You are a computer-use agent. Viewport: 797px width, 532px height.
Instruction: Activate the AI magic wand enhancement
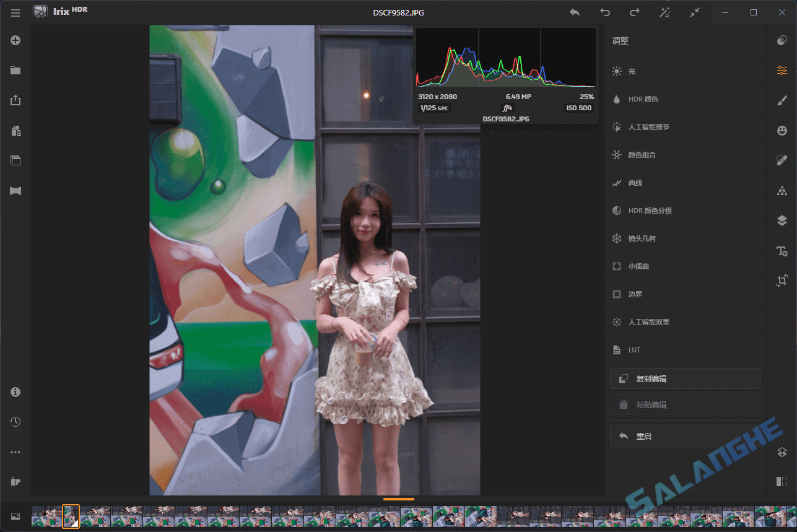(664, 12)
